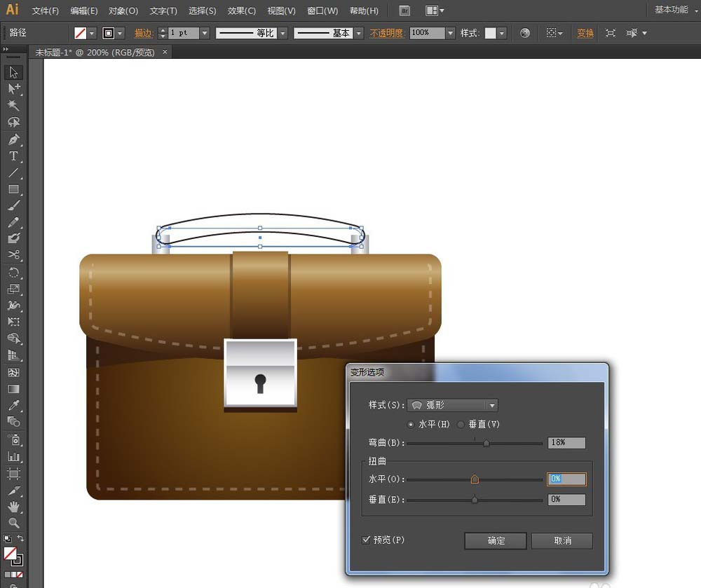The image size is (701, 588).
Task: Select the Paintbrush tool
Action: coord(13,205)
